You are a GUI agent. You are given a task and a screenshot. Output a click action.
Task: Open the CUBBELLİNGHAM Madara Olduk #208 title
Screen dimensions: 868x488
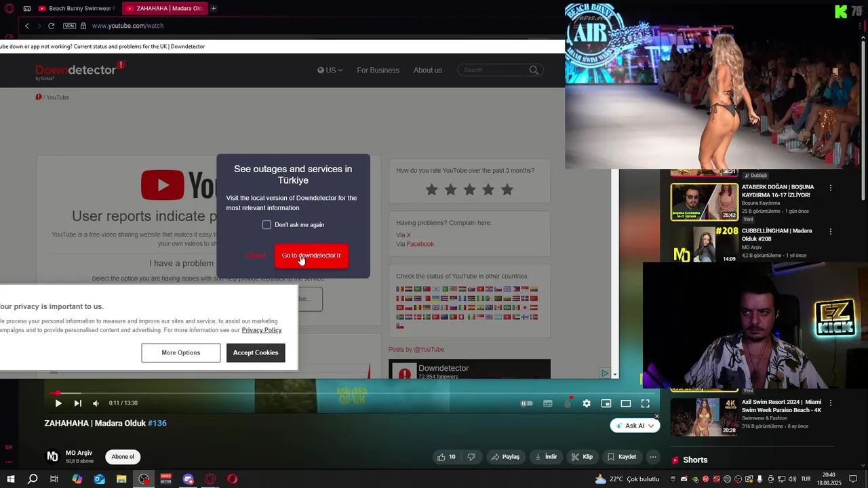point(776,235)
